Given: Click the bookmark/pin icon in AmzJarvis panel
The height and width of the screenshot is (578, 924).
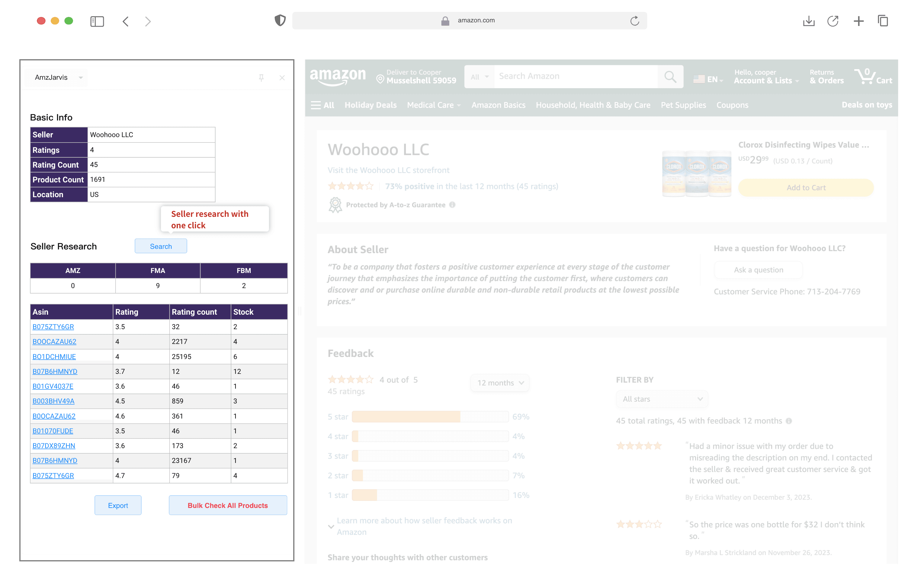Looking at the screenshot, I should click(x=261, y=77).
